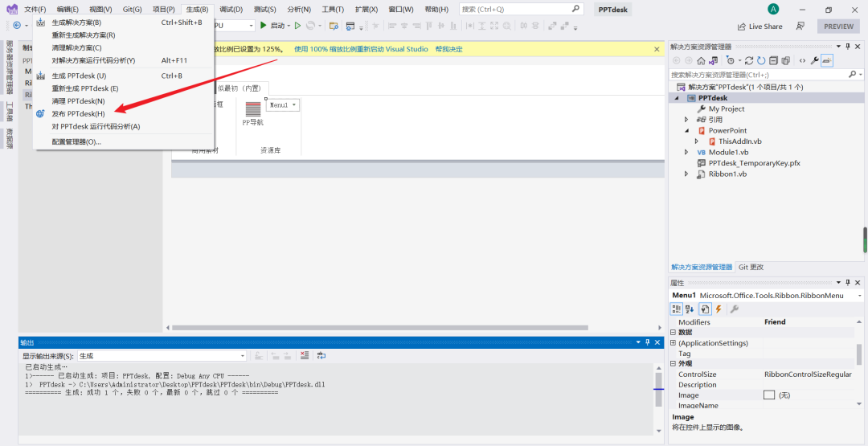Click the sync with active document icon
The height and width of the screenshot is (446, 868).
[x=749, y=60]
